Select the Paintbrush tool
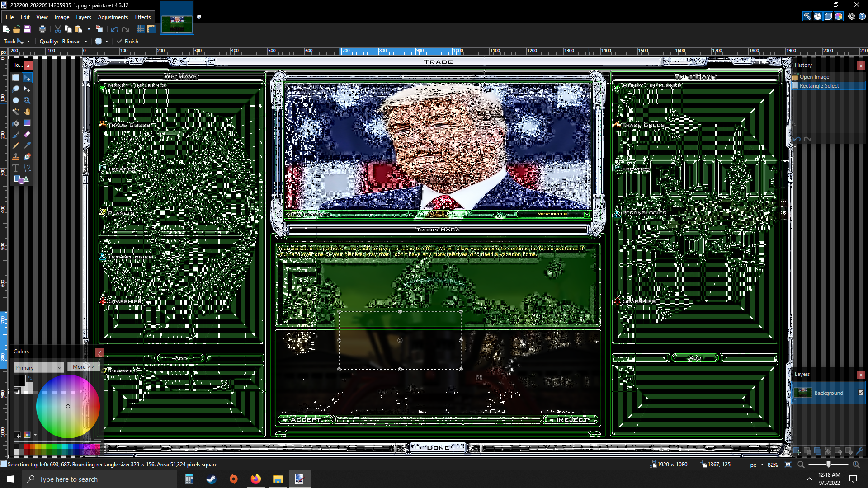The width and height of the screenshot is (868, 488). click(16, 134)
